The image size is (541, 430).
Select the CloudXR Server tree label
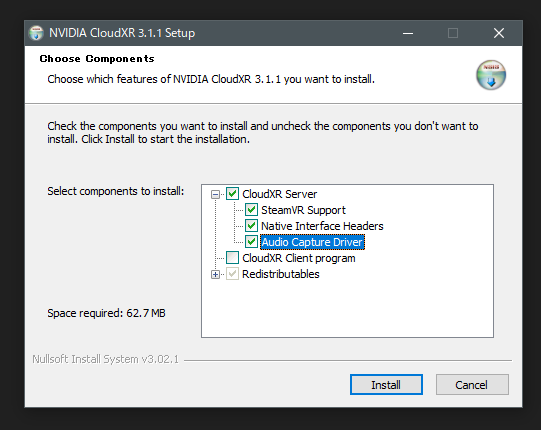click(x=279, y=194)
